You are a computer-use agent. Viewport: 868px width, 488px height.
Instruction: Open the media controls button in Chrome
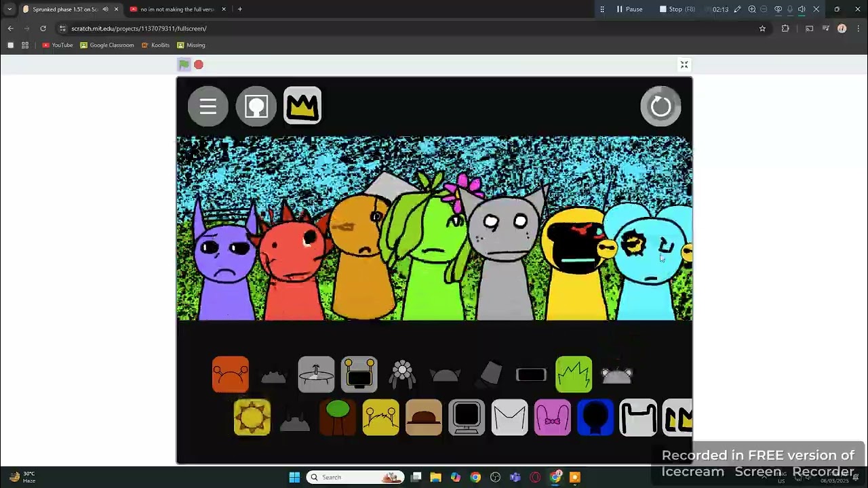[x=825, y=28]
